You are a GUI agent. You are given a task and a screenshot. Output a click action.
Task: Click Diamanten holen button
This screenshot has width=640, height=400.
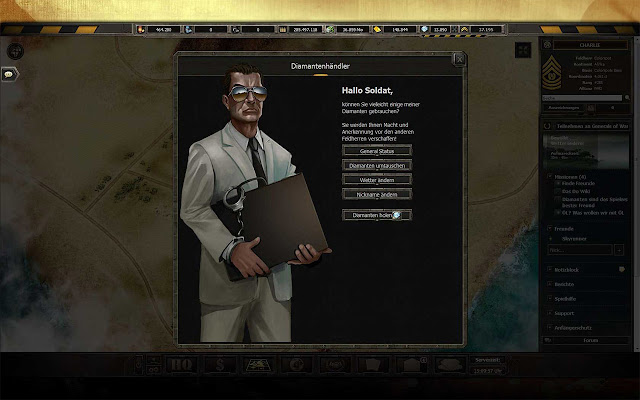(377, 215)
